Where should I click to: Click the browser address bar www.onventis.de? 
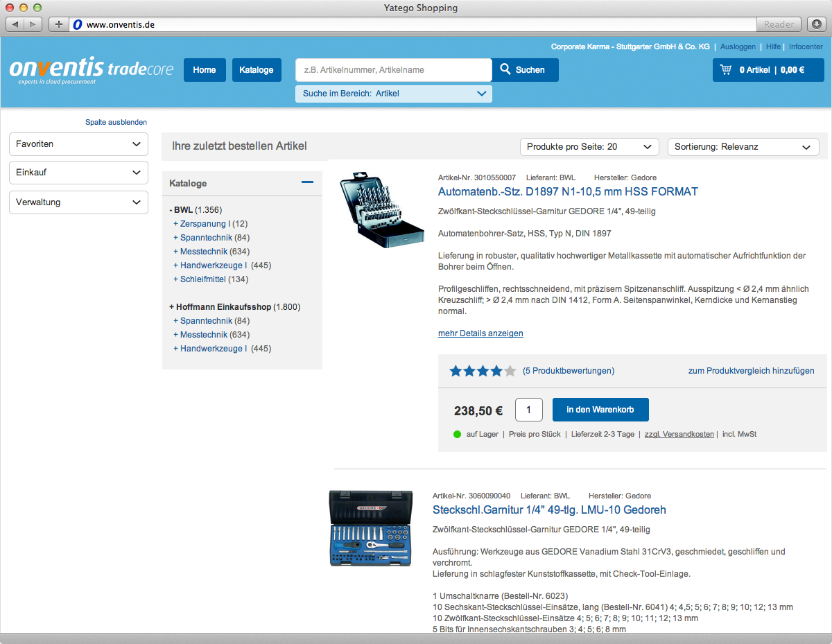[413, 24]
